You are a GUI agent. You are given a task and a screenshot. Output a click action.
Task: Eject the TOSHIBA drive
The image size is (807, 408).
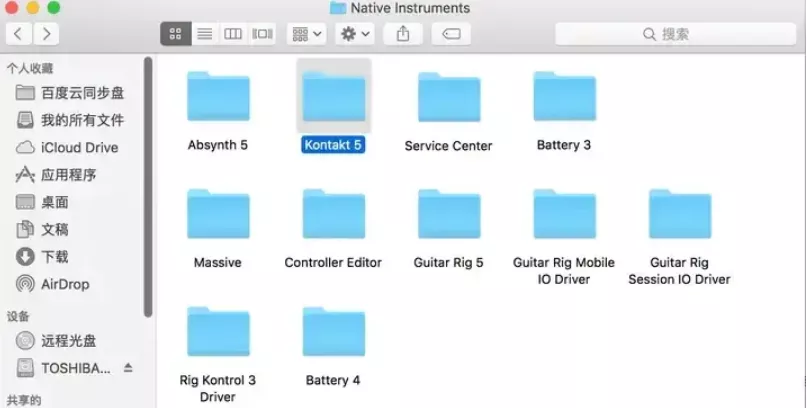[x=128, y=368]
